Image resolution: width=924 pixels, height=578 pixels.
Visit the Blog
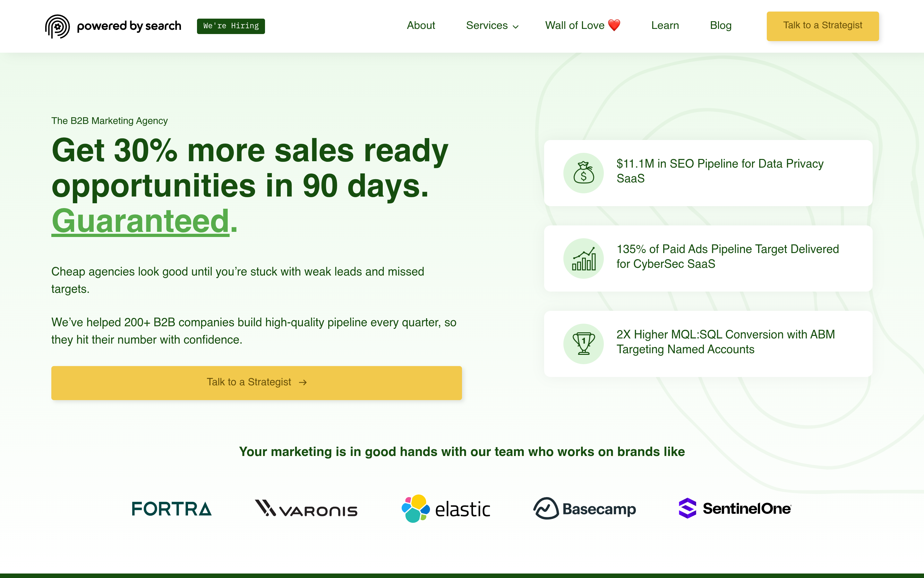tap(721, 25)
